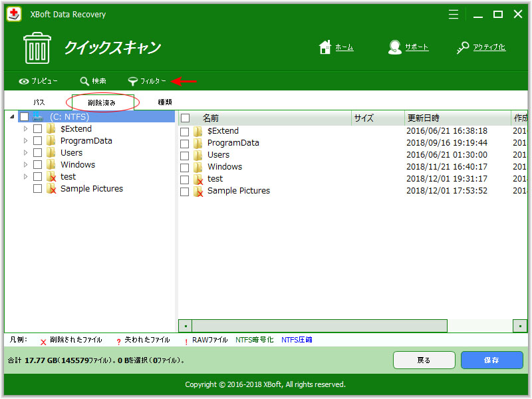Viewport: 532px width, 399px height.
Task: Click the Users folder icon in the file list
Action: 198,155
